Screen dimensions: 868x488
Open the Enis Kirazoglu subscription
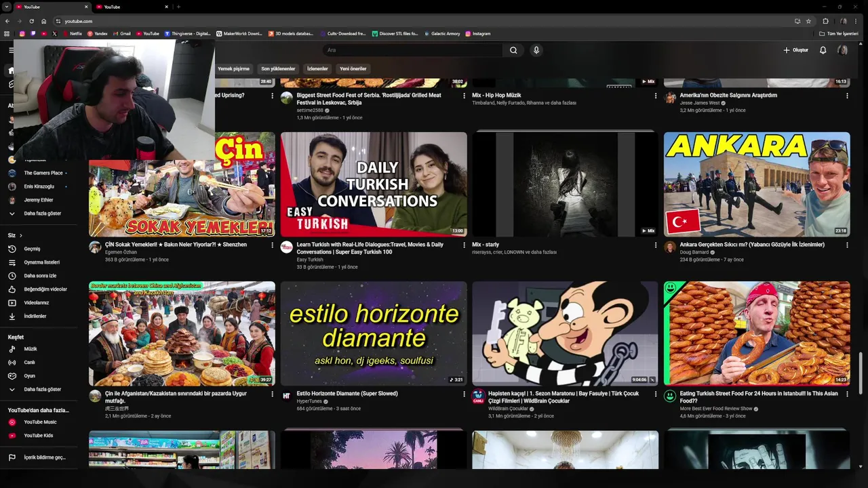[x=39, y=186]
